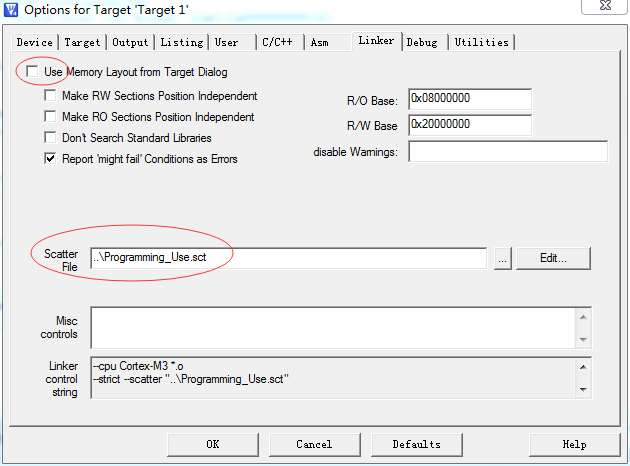Open the Listing tab
This screenshot has height=466, width=630.
[x=182, y=42]
